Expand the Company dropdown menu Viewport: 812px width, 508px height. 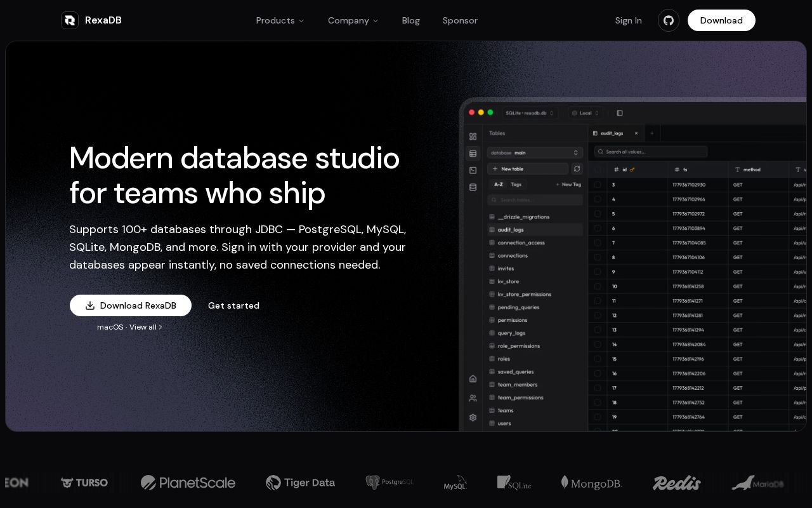tap(353, 20)
